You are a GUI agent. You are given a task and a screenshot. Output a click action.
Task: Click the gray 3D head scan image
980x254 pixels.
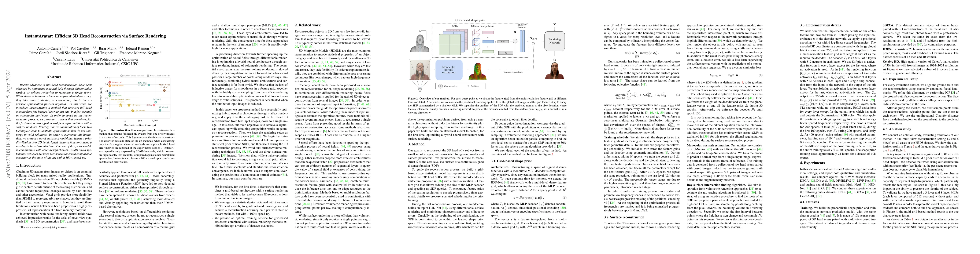(x=420, y=43)
